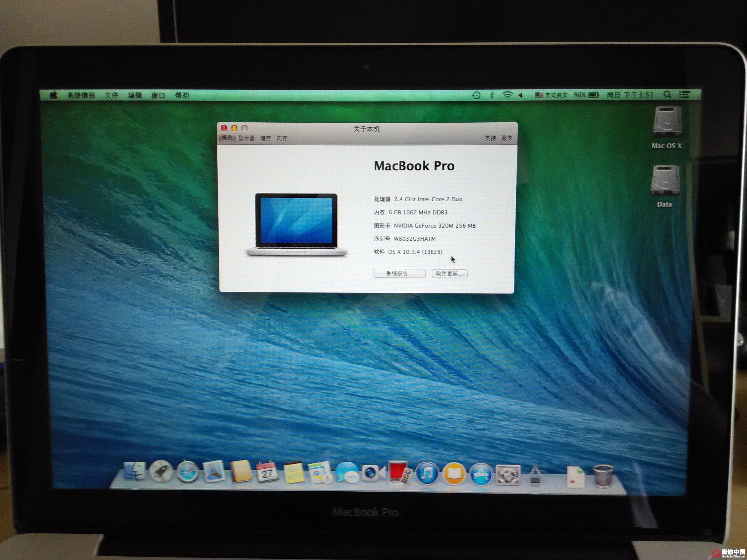Open Contacts address book icon
This screenshot has width=747, height=560.
pyautogui.click(x=241, y=471)
